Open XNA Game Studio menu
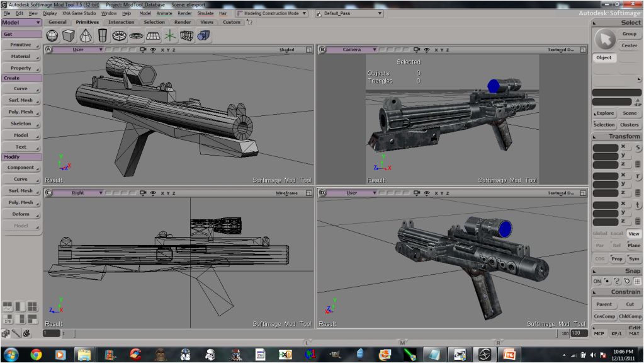The image size is (644, 363). 79,14
